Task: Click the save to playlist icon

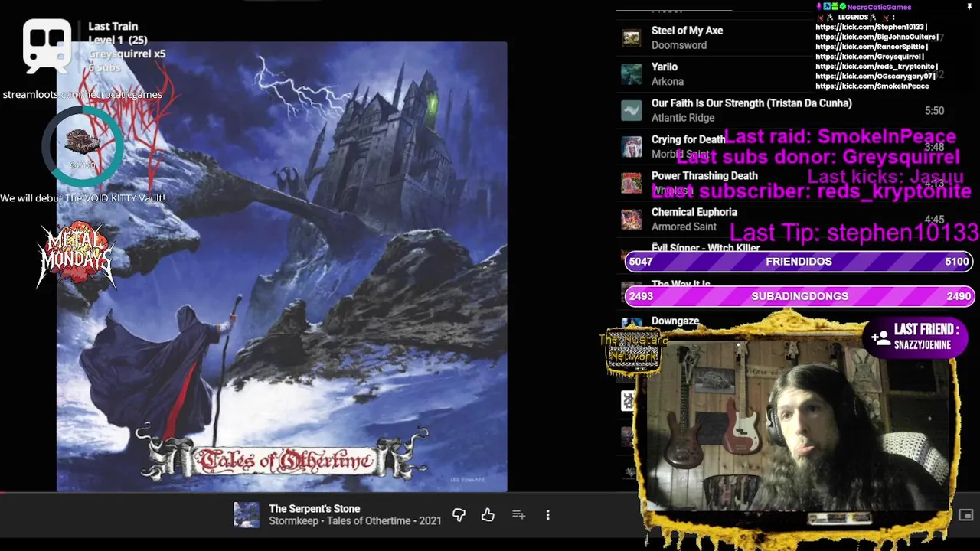Action: pyautogui.click(x=518, y=515)
